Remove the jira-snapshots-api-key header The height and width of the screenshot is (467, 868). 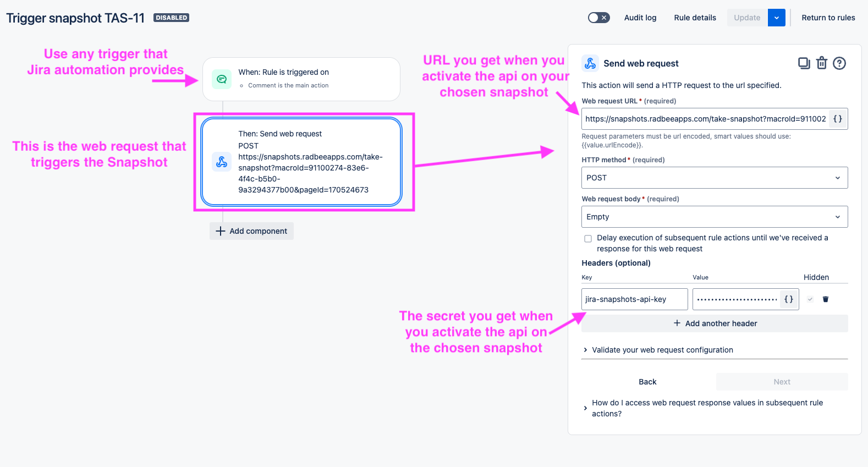826,299
